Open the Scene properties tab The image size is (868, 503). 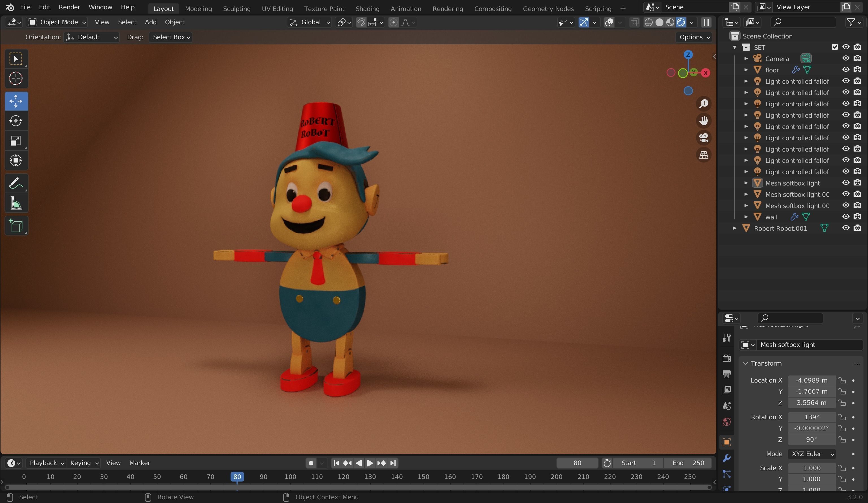tap(726, 406)
